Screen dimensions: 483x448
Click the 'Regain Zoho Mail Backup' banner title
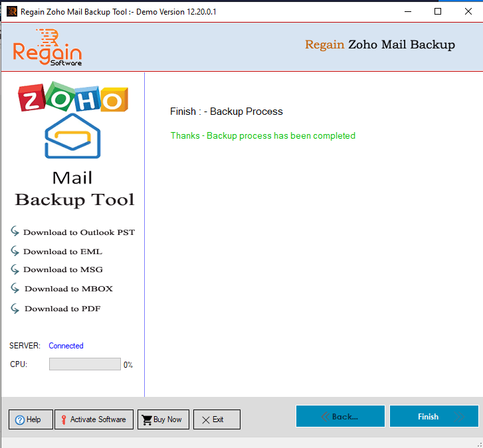pyautogui.click(x=380, y=45)
